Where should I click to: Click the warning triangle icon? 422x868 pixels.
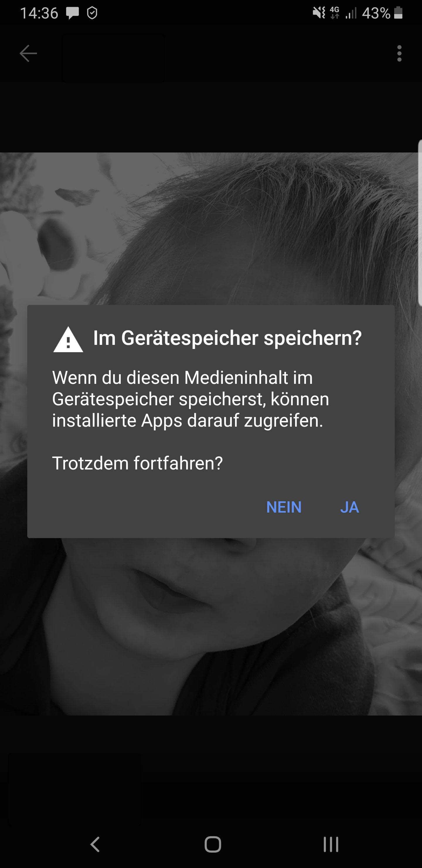[x=68, y=339]
